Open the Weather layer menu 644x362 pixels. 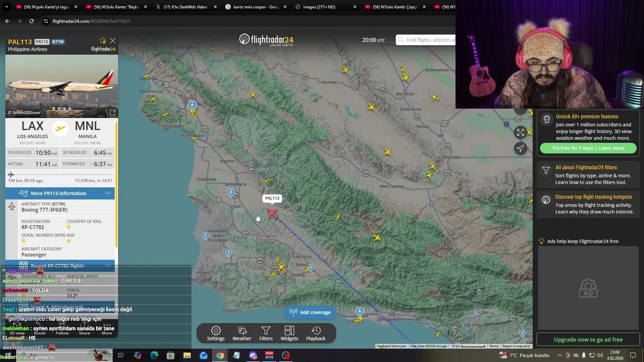click(x=242, y=333)
